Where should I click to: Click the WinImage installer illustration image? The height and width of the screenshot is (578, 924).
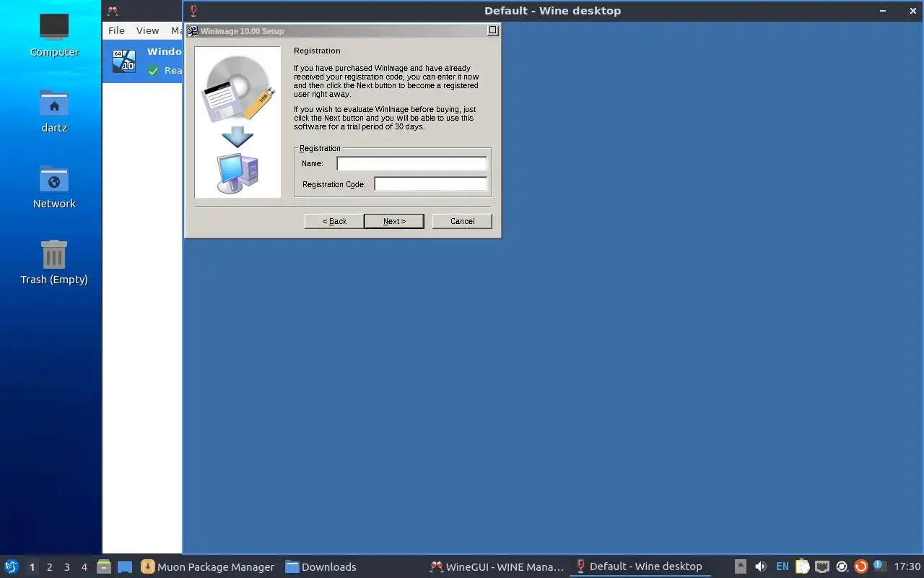coord(237,122)
